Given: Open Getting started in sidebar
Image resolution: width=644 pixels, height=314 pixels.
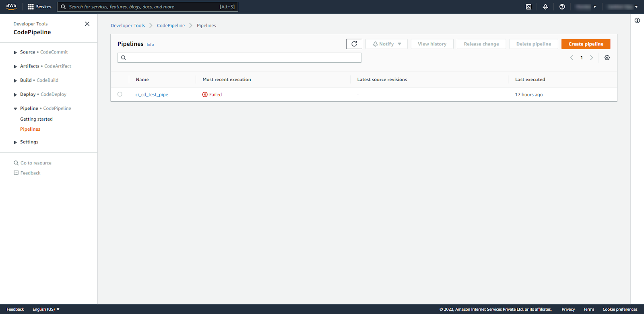Looking at the screenshot, I should (36, 119).
